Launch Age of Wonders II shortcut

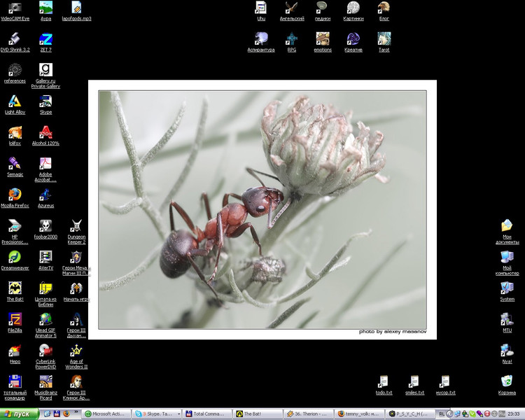76,356
